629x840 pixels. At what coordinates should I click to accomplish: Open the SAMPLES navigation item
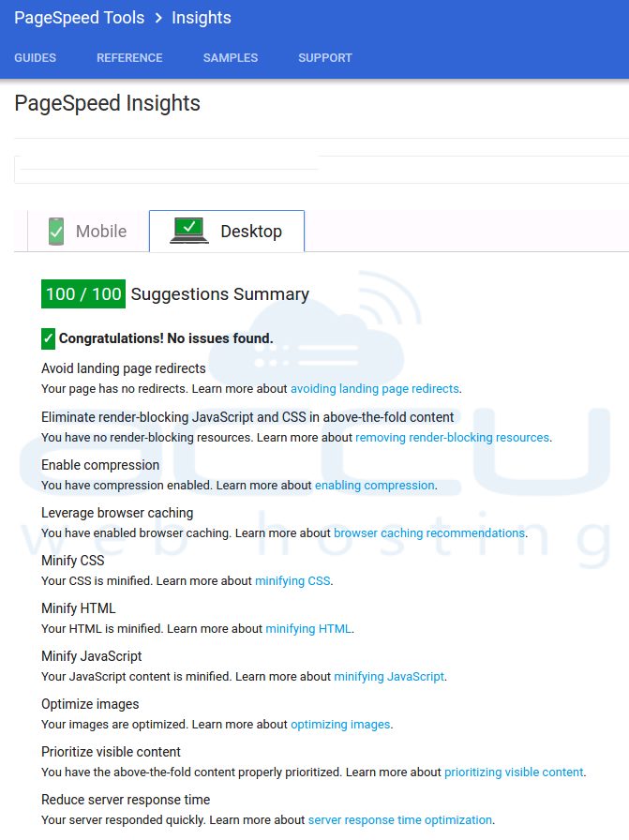[231, 58]
